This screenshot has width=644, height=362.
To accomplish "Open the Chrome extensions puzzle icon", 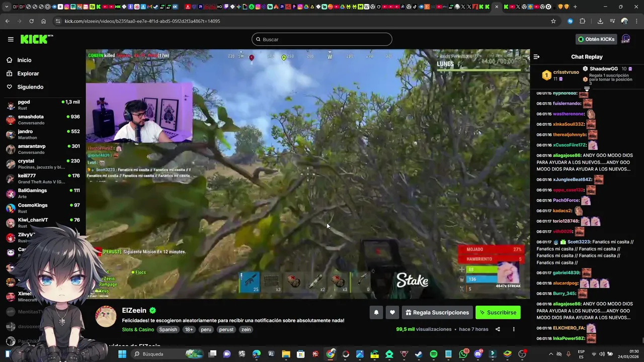I will click(x=583, y=21).
